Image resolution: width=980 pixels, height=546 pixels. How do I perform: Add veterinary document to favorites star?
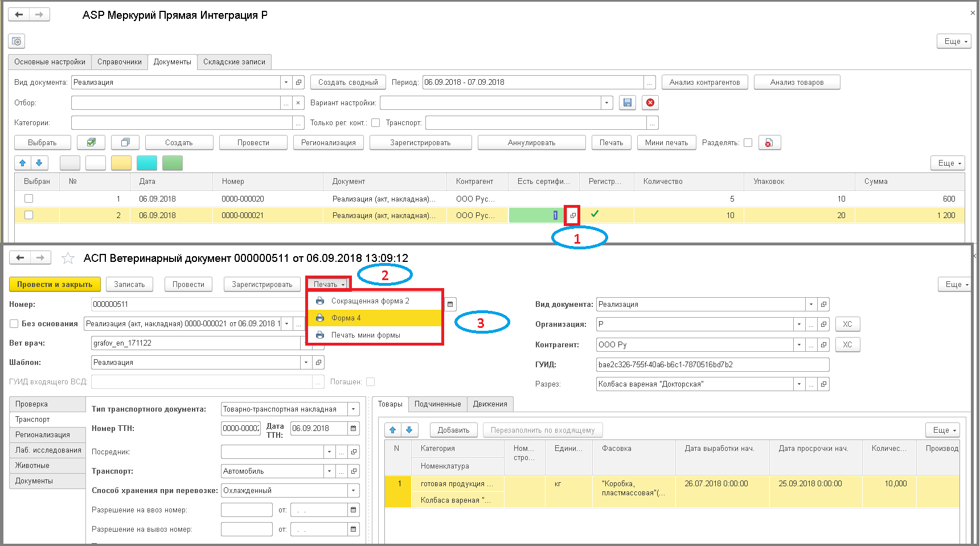click(x=68, y=258)
